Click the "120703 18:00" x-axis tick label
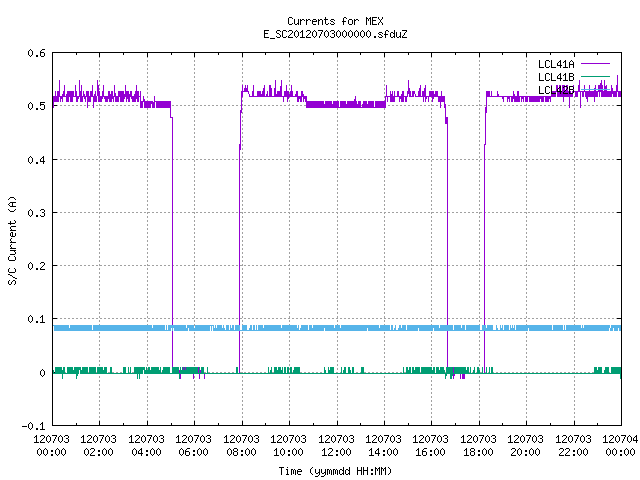The image size is (640, 480). [478, 446]
